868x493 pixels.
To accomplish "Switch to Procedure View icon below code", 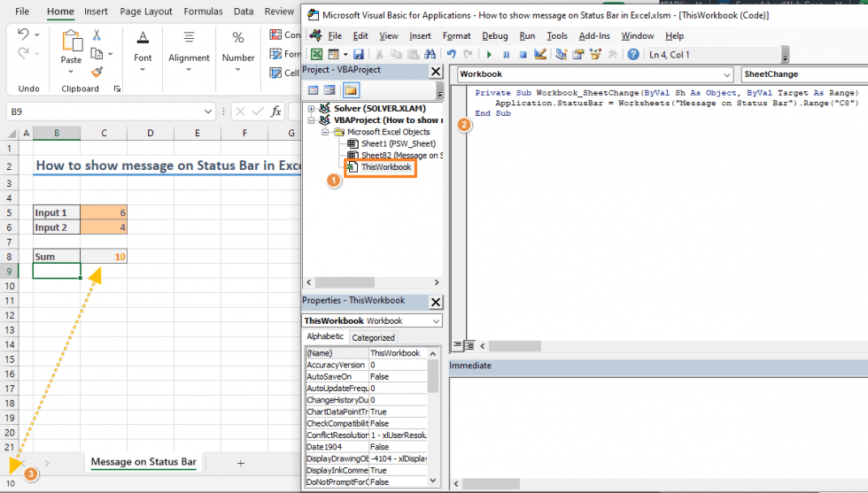I will 457,345.
